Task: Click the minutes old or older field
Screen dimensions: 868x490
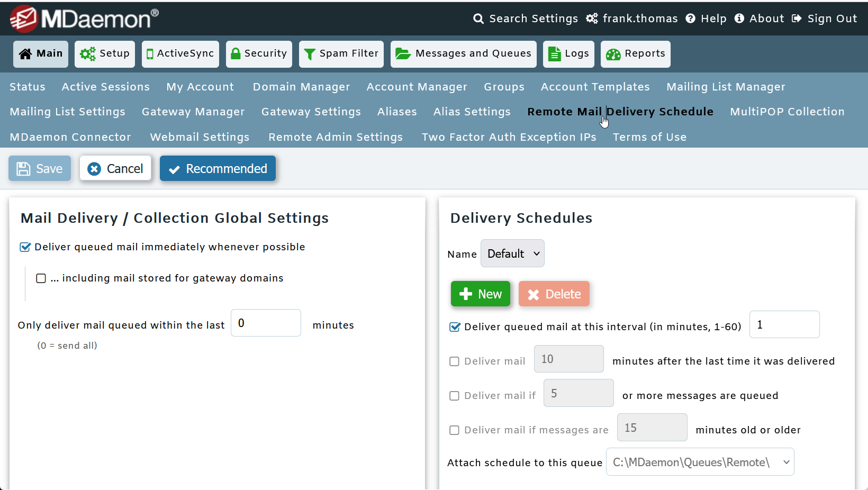Action: tap(652, 428)
